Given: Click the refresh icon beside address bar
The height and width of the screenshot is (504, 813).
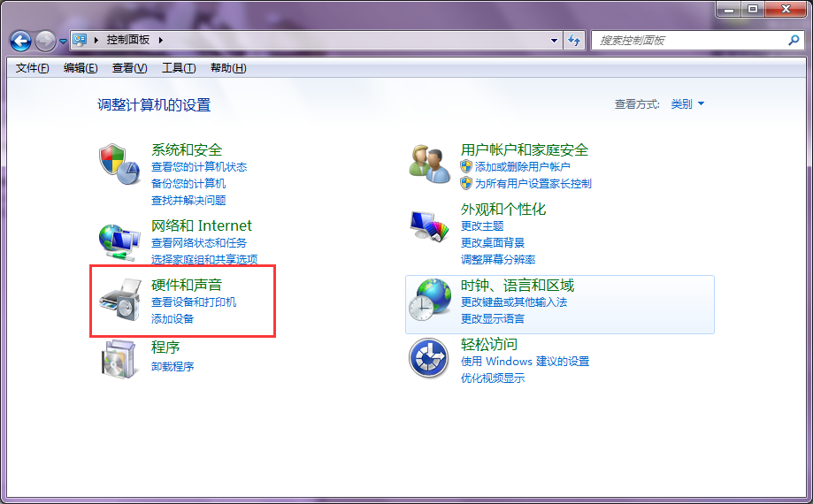Looking at the screenshot, I should [x=574, y=40].
